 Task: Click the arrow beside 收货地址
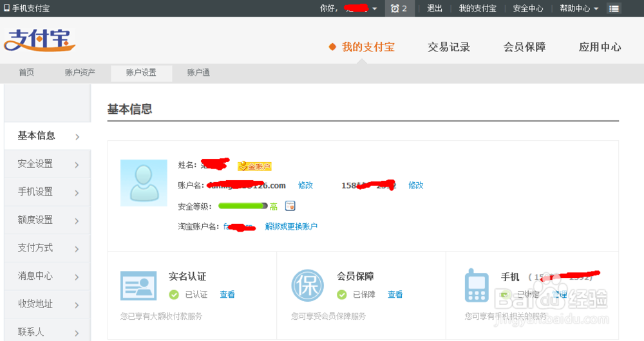click(x=77, y=306)
